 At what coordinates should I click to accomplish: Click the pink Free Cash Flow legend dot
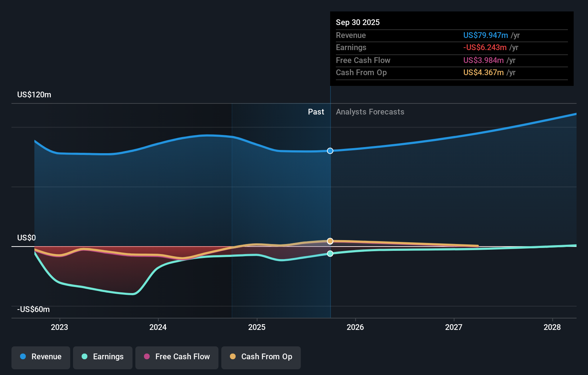146,357
